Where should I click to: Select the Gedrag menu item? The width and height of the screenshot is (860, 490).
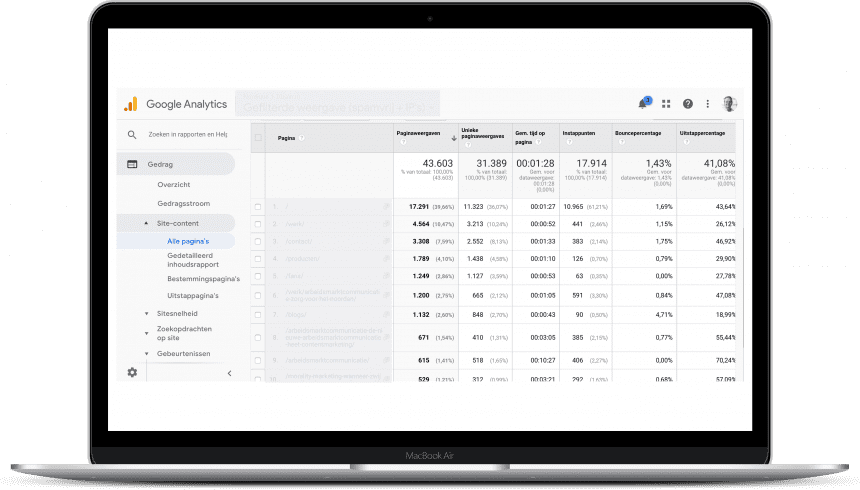point(176,164)
